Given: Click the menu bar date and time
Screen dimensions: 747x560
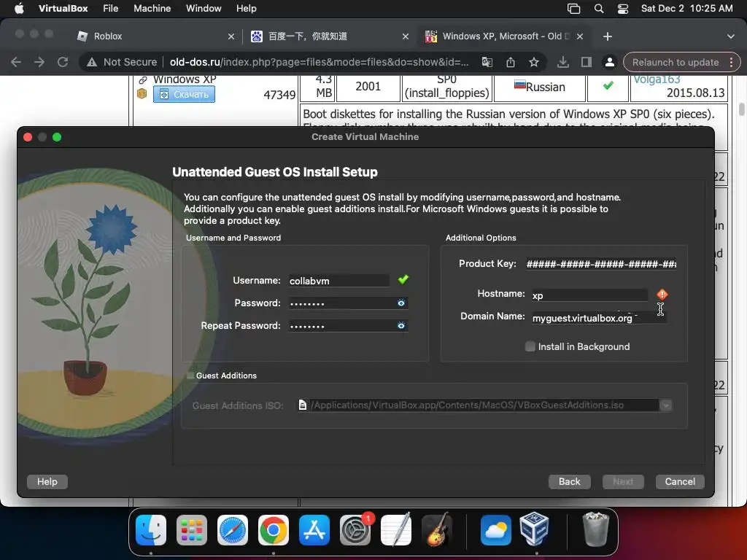Looking at the screenshot, I should [x=686, y=9].
